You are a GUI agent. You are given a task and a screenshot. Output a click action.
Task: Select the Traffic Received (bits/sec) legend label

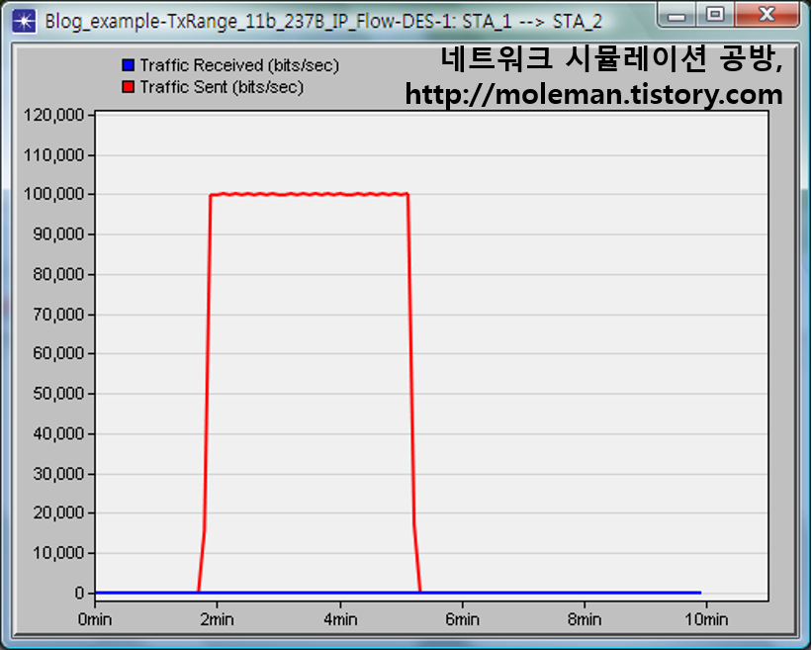point(239,65)
